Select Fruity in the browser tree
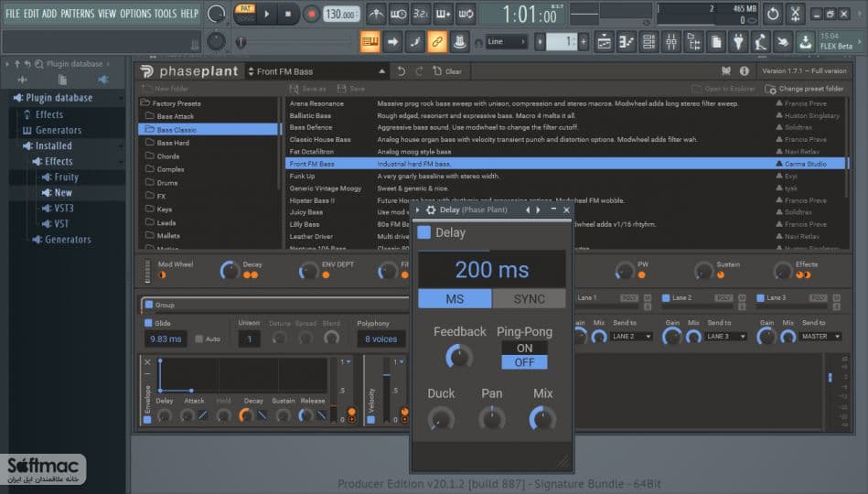This screenshot has height=494, width=868. pos(67,177)
